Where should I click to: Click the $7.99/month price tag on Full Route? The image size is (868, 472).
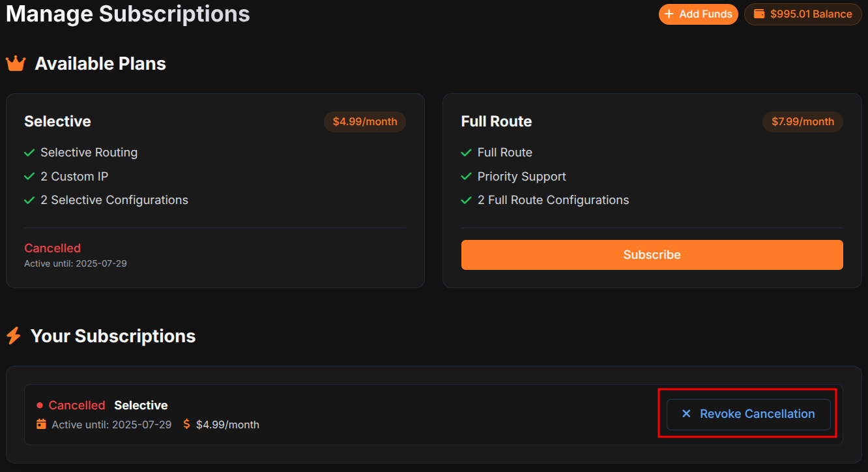[803, 121]
